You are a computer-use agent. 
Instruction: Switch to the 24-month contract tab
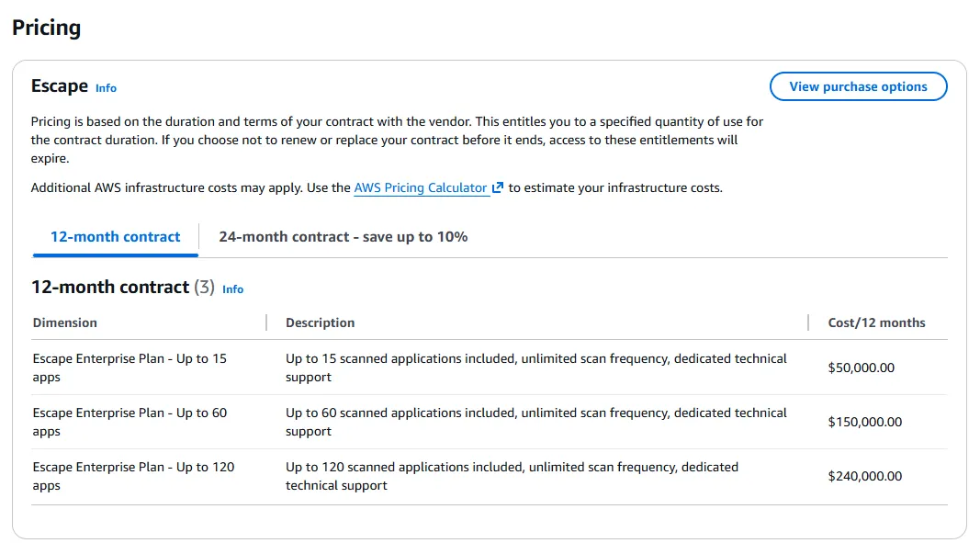(343, 237)
